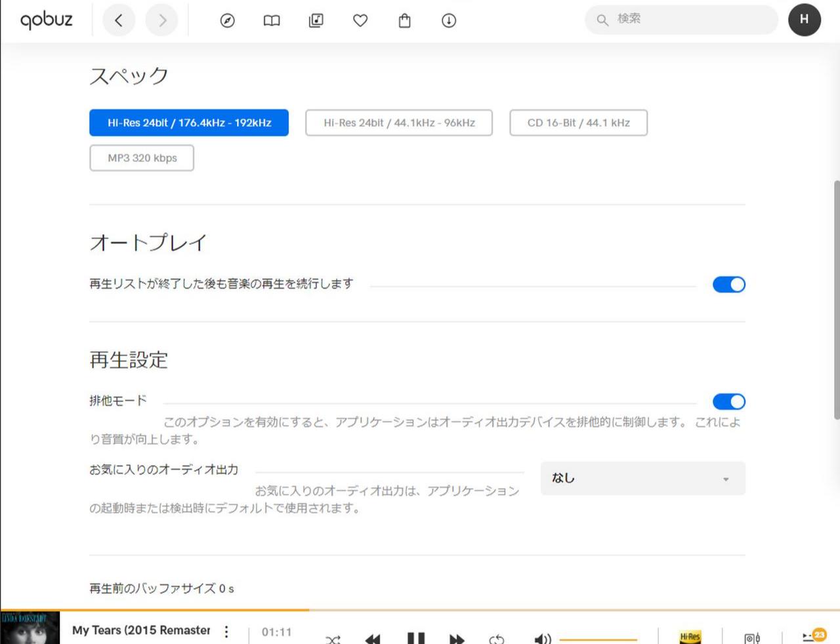Toggle shuffle playback
Image resolution: width=840 pixels, height=644 pixels.
[x=333, y=639]
